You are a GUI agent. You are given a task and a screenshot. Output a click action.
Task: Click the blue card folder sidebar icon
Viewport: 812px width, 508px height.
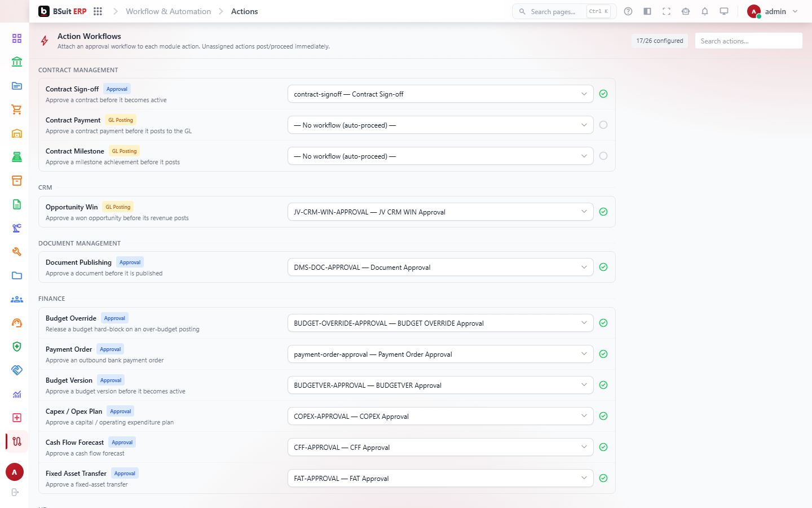(17, 86)
